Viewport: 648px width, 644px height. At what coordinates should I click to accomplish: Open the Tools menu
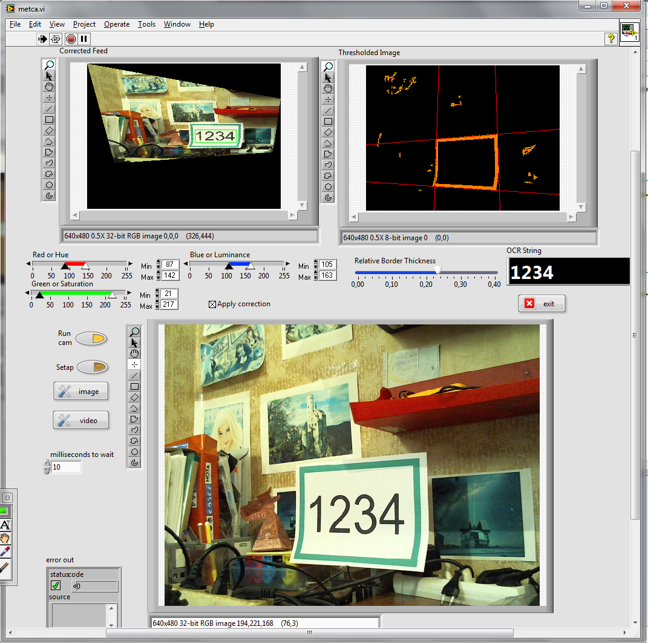click(146, 24)
